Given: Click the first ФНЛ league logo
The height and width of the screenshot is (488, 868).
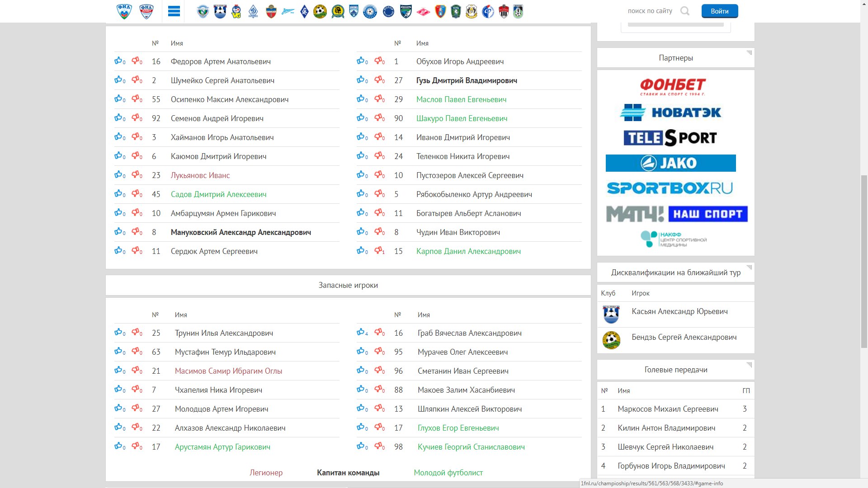Looking at the screenshot, I should coord(124,11).
